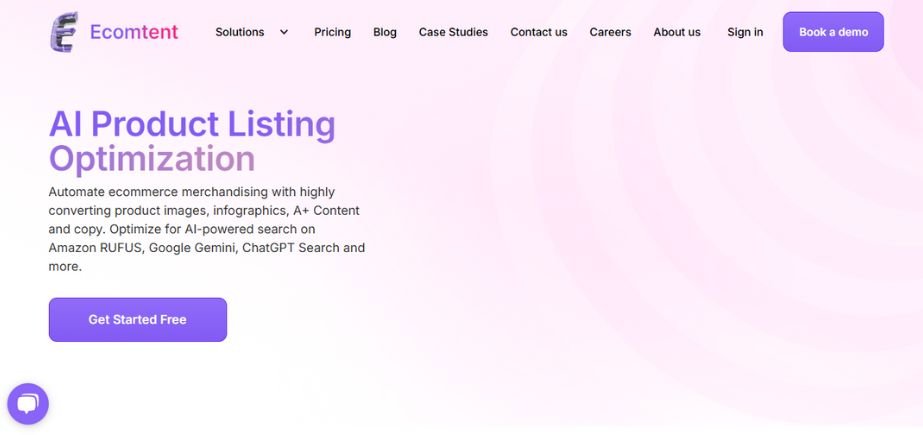Visit Case Studies in navigation

point(453,32)
